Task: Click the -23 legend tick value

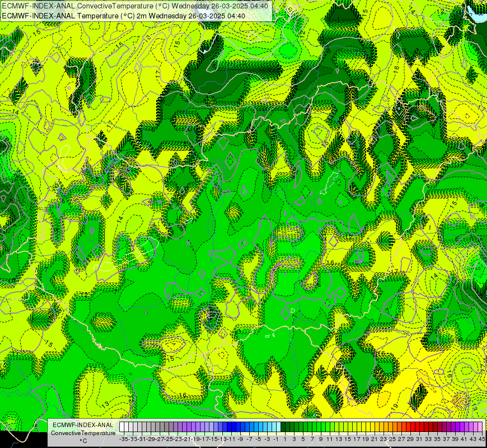Action: pos(178,439)
